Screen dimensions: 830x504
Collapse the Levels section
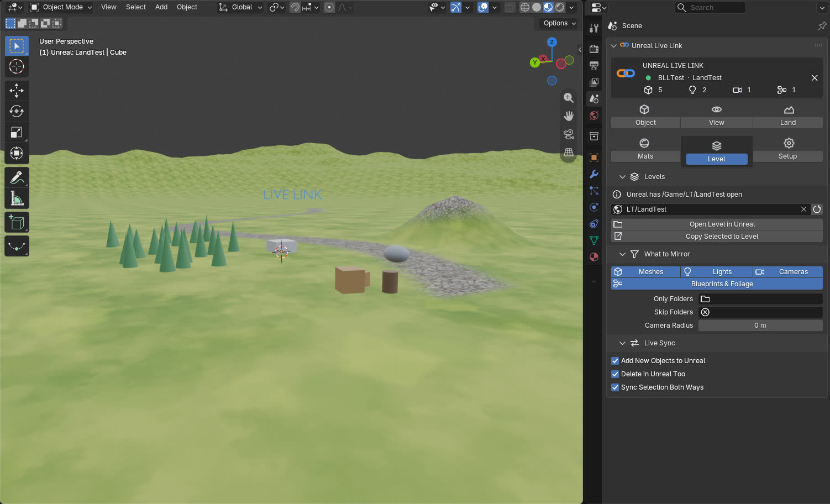click(622, 177)
